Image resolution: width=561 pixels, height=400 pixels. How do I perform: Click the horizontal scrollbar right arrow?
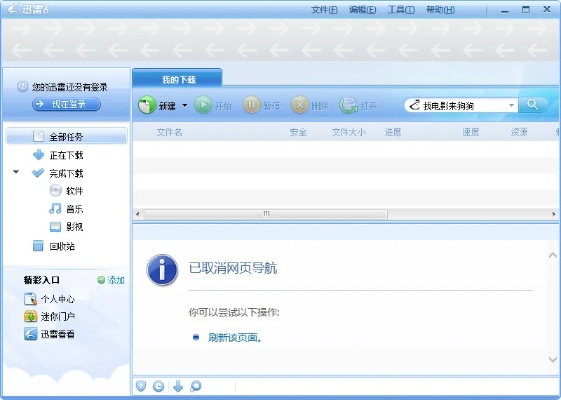554,214
